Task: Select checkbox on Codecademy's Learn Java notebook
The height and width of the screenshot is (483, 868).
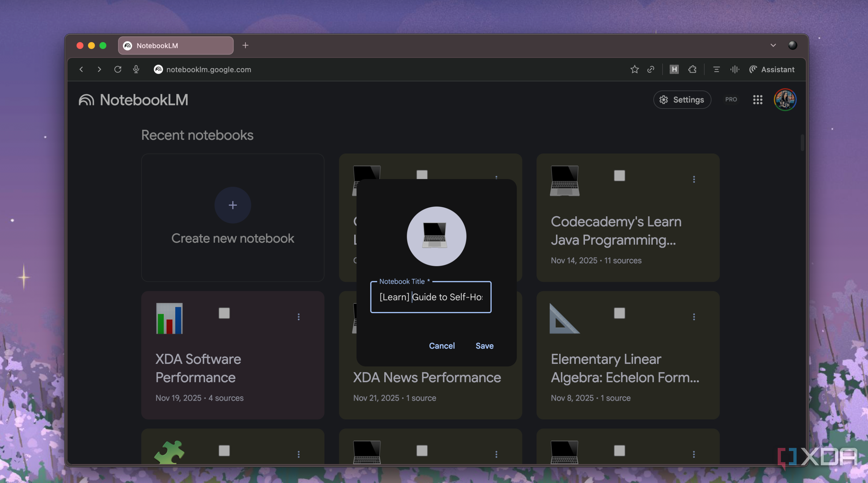Action: point(619,176)
